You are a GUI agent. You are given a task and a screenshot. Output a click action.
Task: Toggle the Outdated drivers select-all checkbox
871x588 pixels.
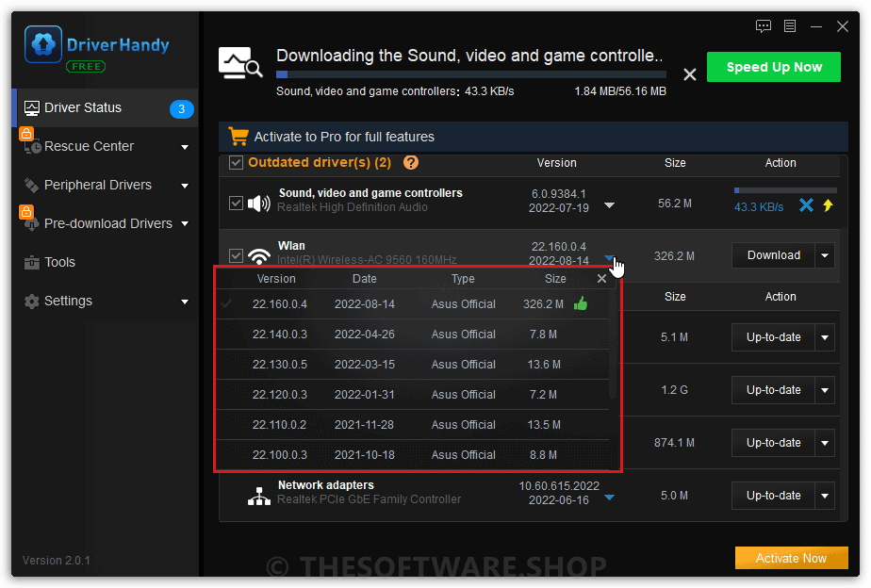pyautogui.click(x=236, y=163)
